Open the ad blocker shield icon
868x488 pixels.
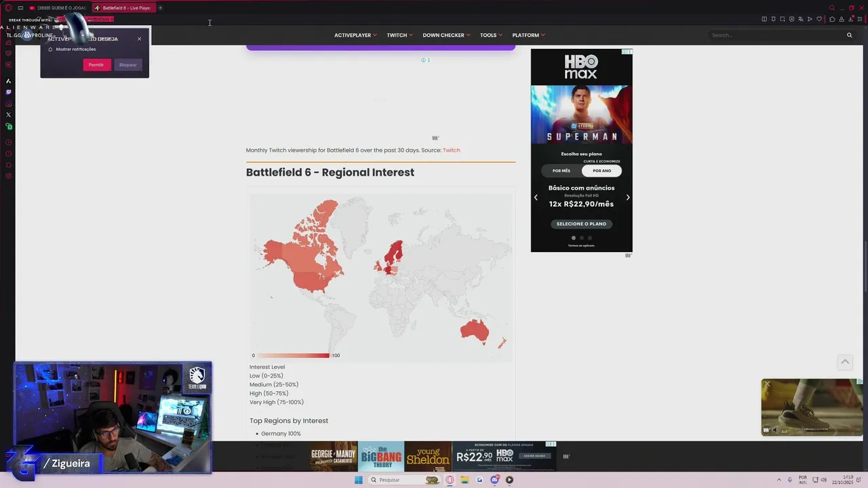tap(792, 19)
